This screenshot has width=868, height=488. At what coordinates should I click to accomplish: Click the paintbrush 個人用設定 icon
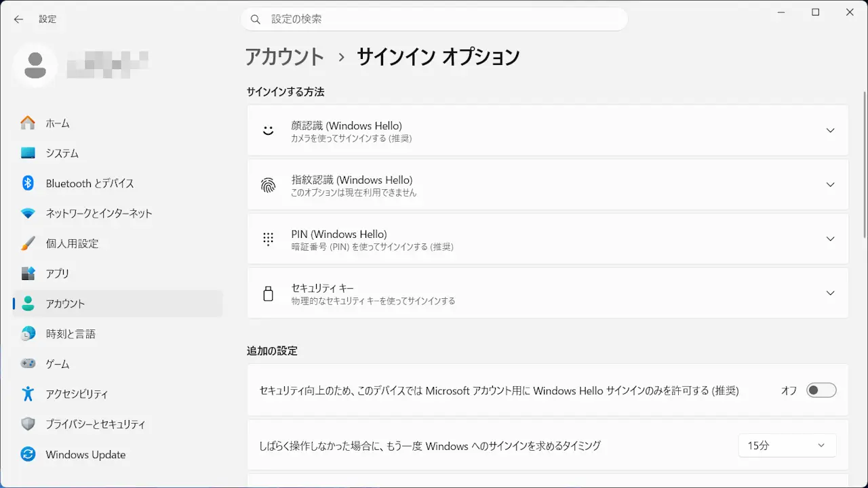point(28,243)
